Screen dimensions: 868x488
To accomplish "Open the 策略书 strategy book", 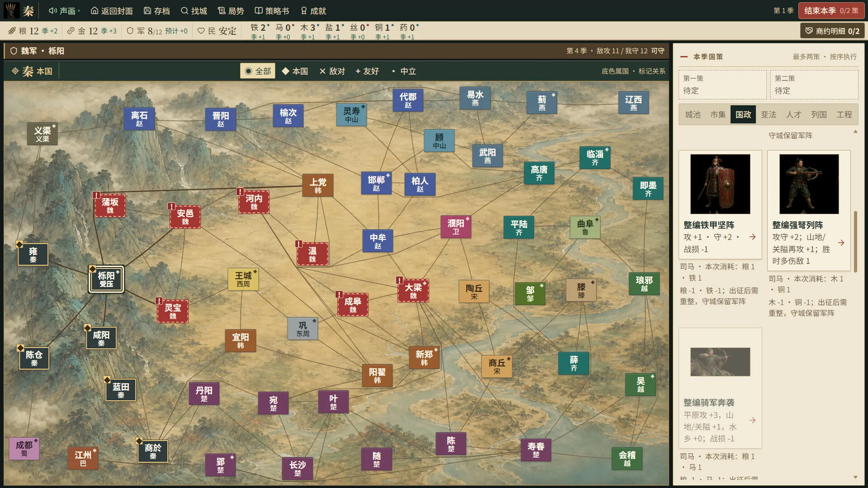I will pyautogui.click(x=272, y=10).
